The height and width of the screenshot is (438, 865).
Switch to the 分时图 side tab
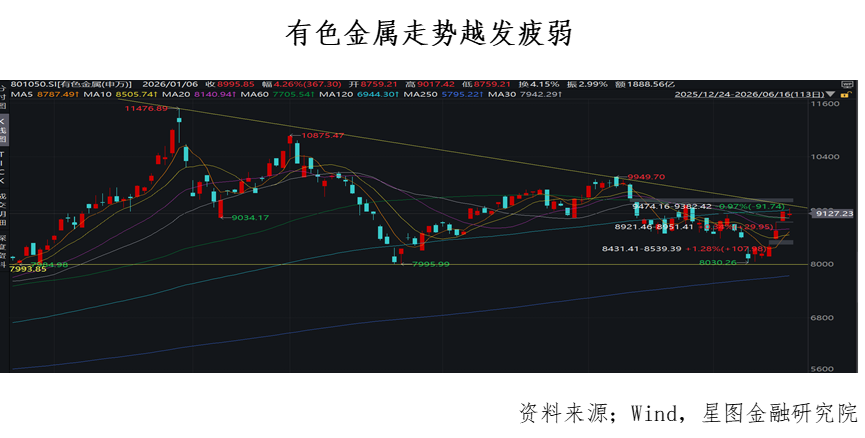tap(3, 96)
